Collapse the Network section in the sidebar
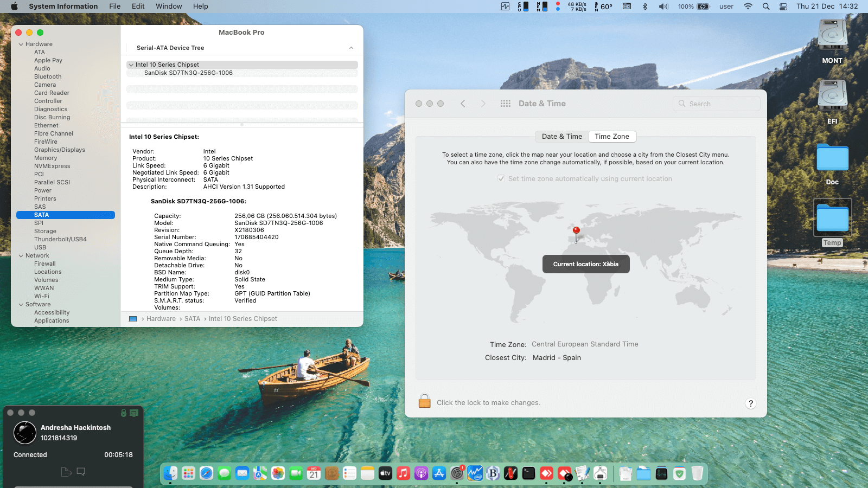The width and height of the screenshot is (868, 488). 21,256
